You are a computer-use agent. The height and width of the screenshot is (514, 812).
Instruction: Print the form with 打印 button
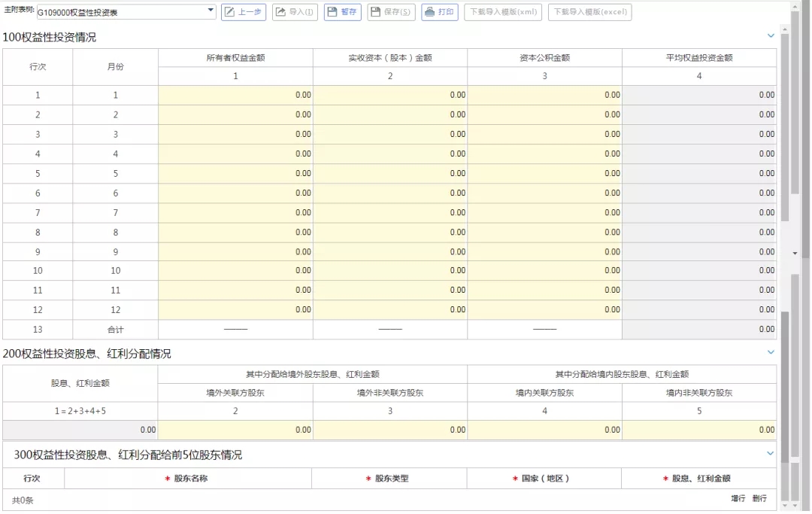pos(440,12)
